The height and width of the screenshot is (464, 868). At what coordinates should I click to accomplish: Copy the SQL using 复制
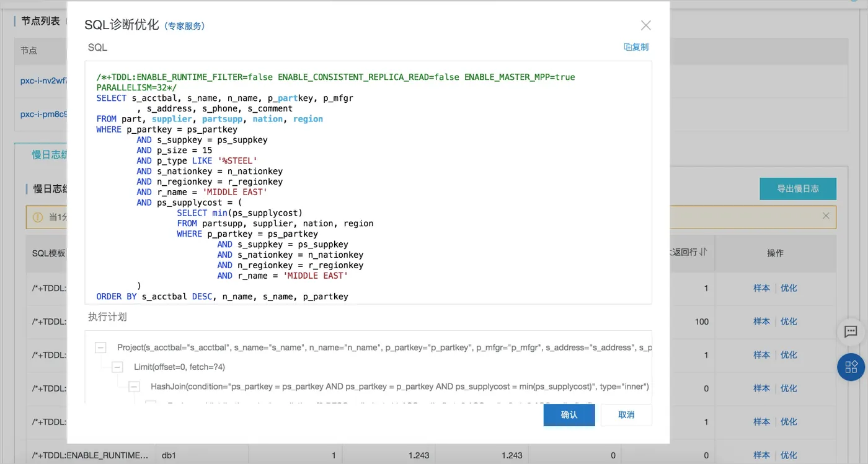coord(636,47)
